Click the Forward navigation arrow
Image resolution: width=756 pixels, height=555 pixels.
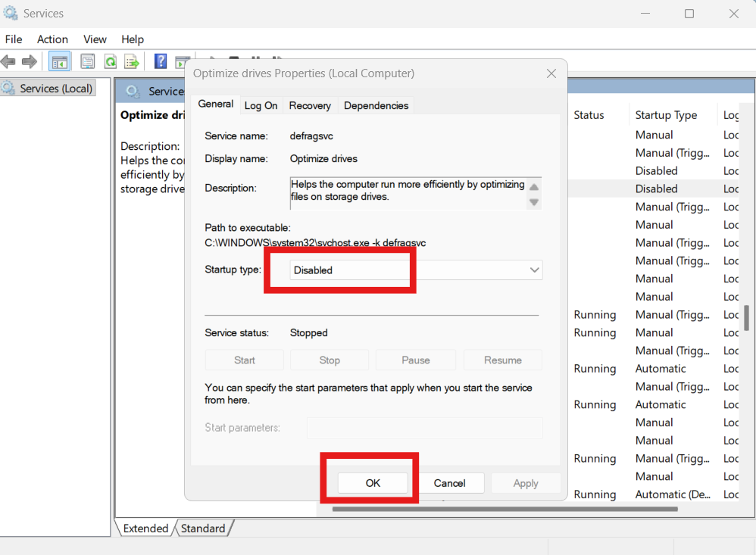[x=29, y=61]
